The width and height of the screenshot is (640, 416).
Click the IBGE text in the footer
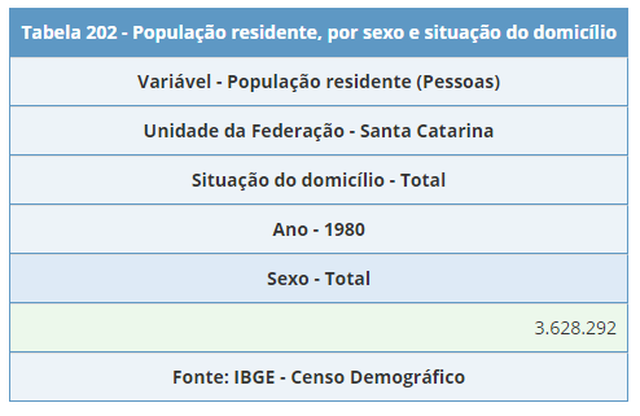(x=254, y=377)
